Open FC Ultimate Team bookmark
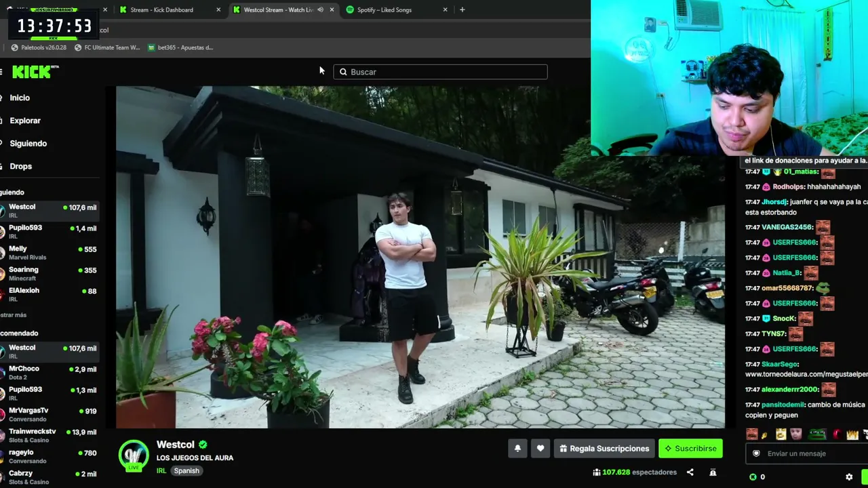868x488 pixels. click(x=107, y=47)
